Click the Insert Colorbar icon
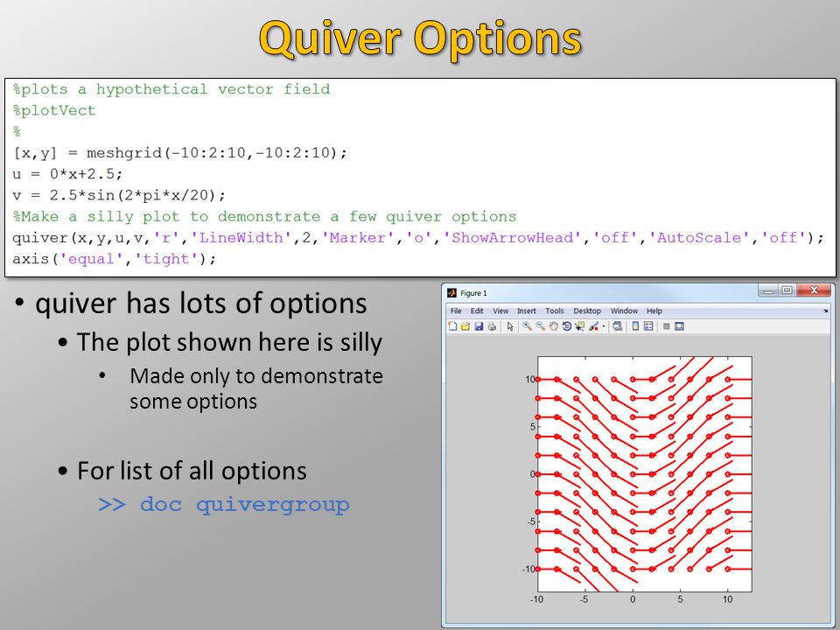 pos(635,326)
